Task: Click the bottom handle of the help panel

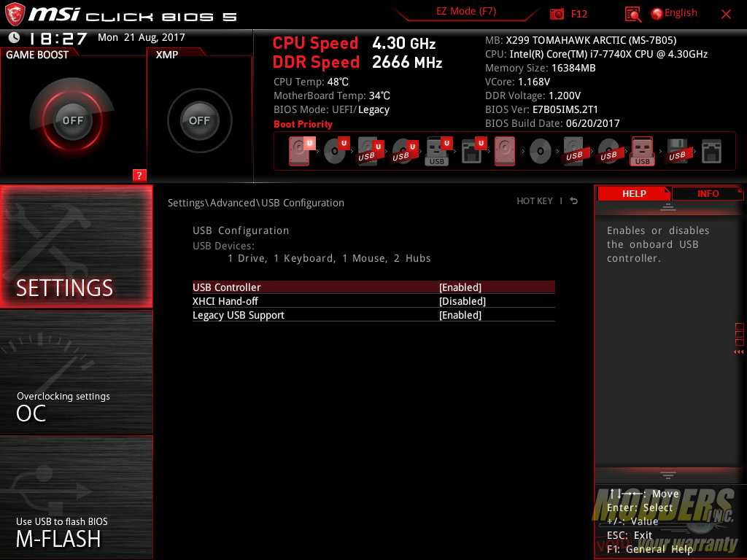Action: tap(668, 475)
